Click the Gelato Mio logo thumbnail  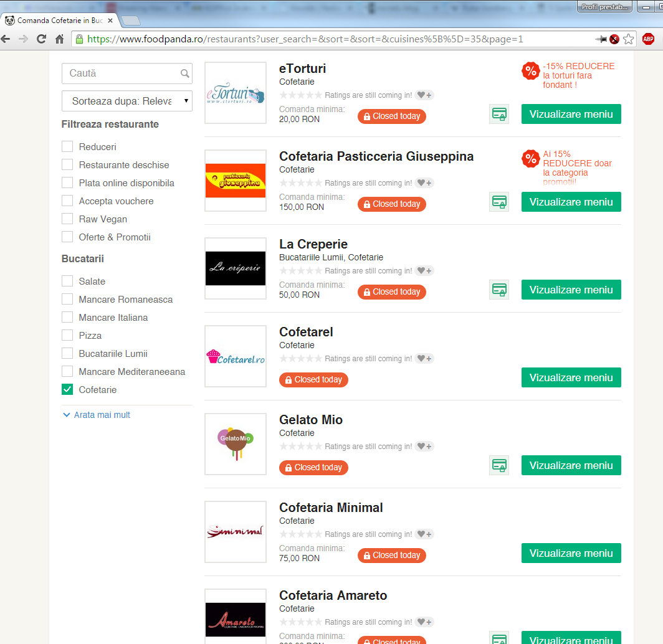236,444
